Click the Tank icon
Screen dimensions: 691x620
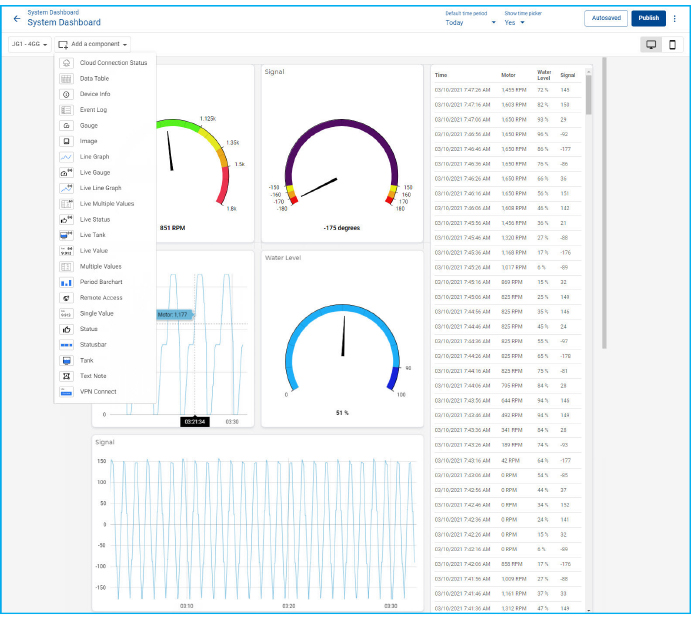pos(66,360)
